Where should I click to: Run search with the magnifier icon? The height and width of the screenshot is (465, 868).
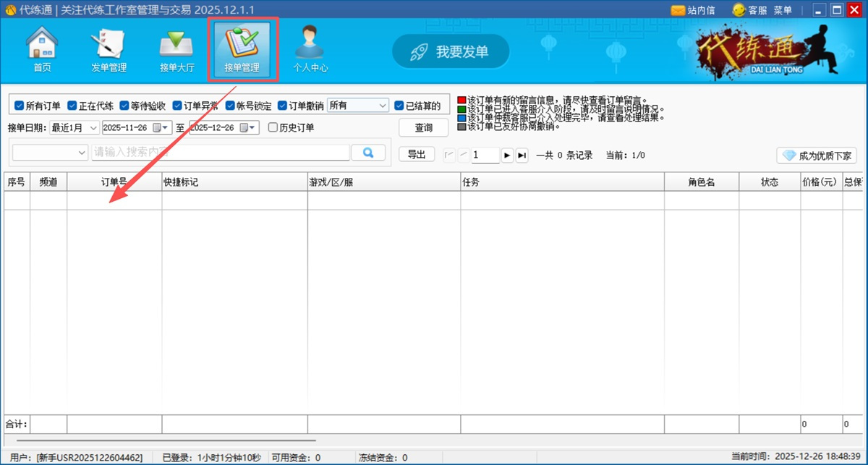pos(369,152)
